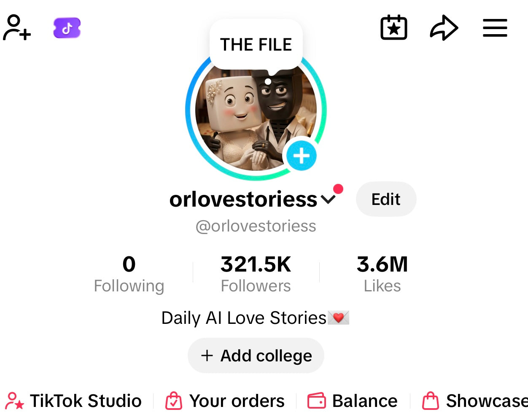Click the Showcase shopping bag icon
The width and height of the screenshot is (528, 420).
(431, 401)
